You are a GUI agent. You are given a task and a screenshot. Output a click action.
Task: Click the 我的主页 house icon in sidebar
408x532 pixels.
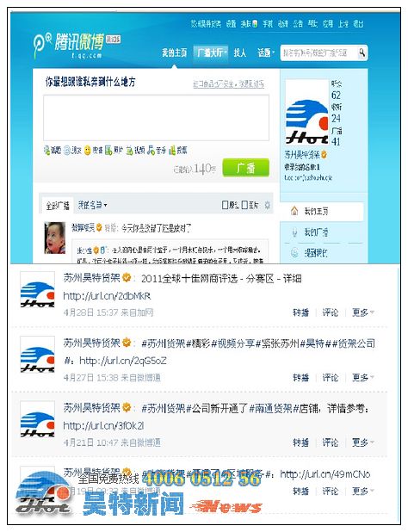294,212
